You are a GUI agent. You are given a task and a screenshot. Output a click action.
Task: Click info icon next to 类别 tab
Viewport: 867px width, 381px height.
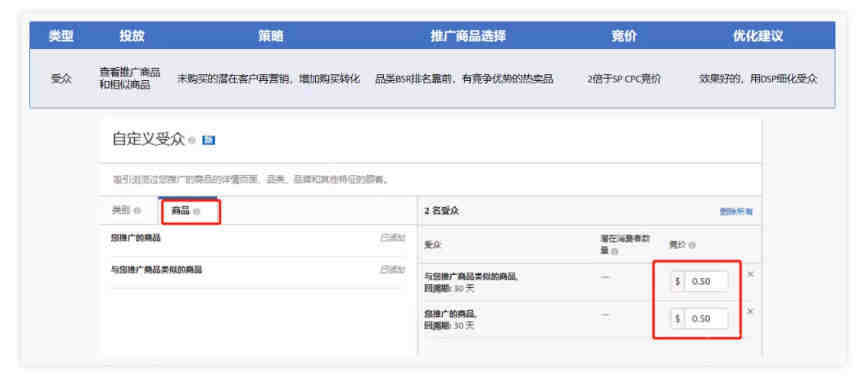point(137,211)
